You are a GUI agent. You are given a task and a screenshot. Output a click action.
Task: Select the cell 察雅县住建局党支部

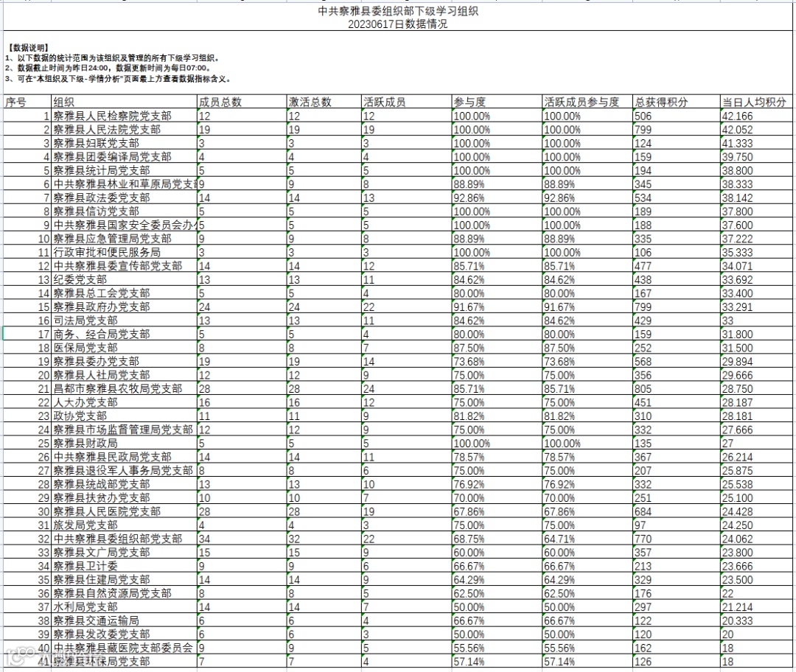(x=125, y=580)
